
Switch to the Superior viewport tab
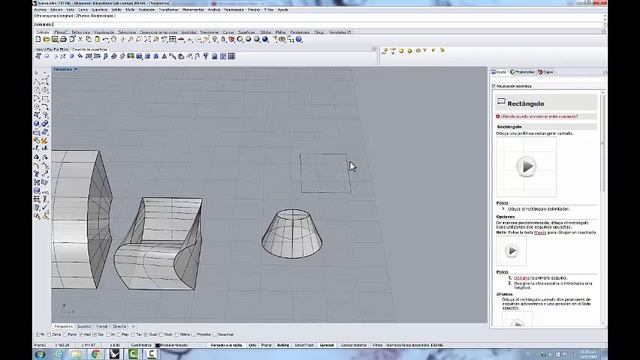click(84, 327)
